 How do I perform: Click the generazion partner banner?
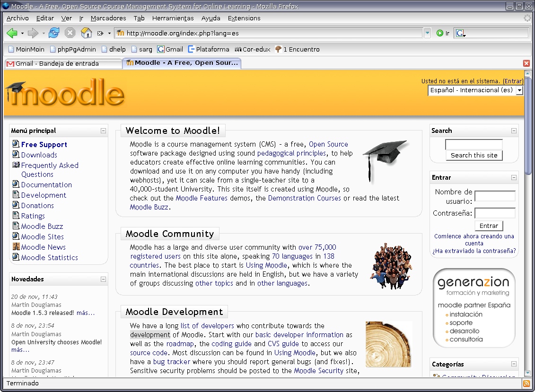click(x=474, y=308)
